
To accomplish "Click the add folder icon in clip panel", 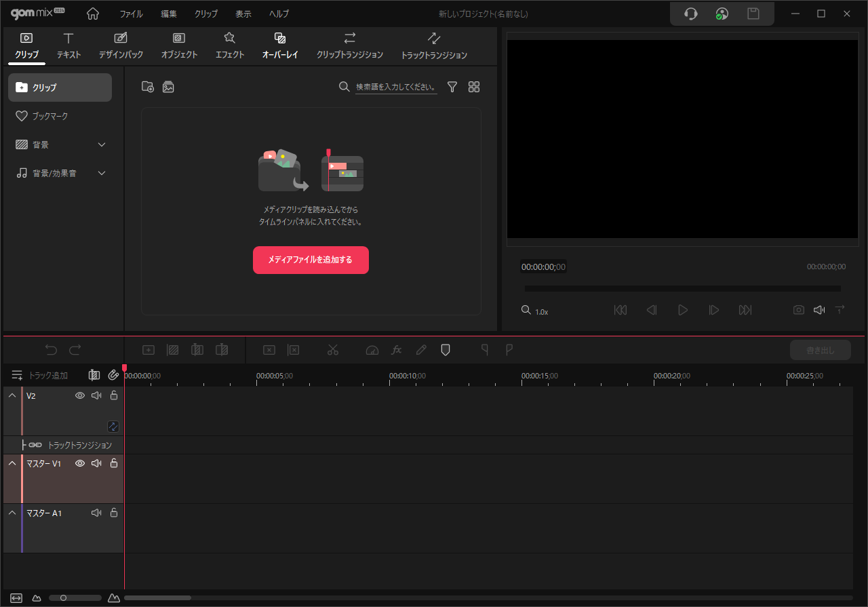I will click(147, 87).
